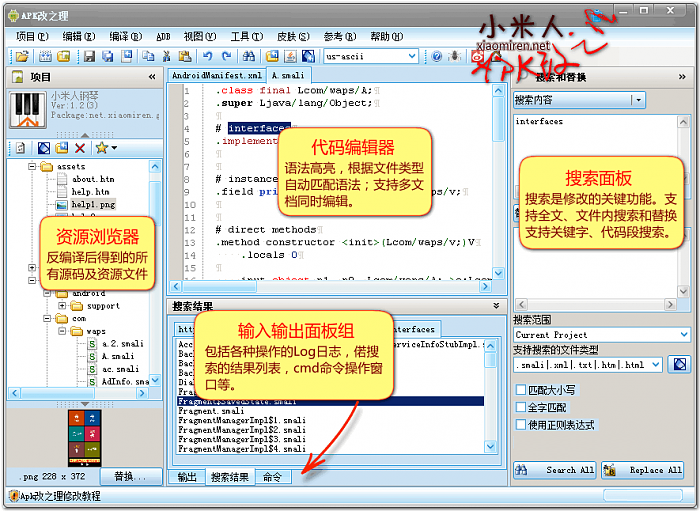The width and height of the screenshot is (700, 511).
Task: Copy selected text with the copy icon
Action: tap(148, 56)
